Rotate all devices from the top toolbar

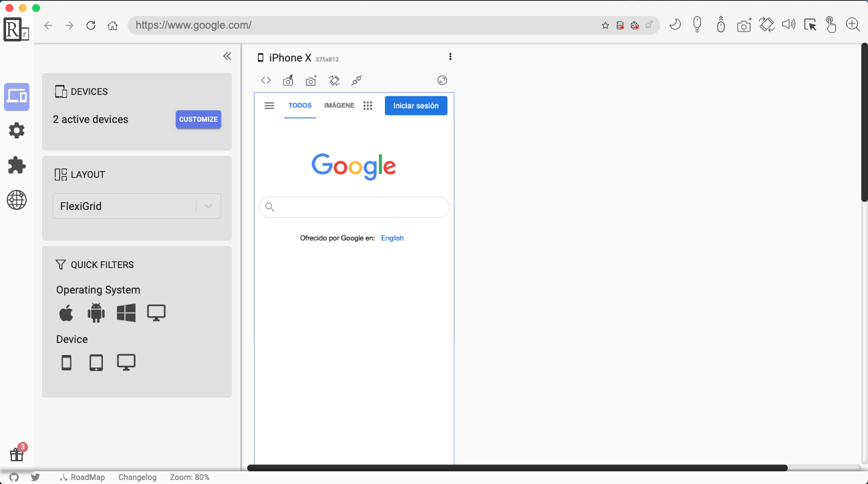tap(766, 25)
